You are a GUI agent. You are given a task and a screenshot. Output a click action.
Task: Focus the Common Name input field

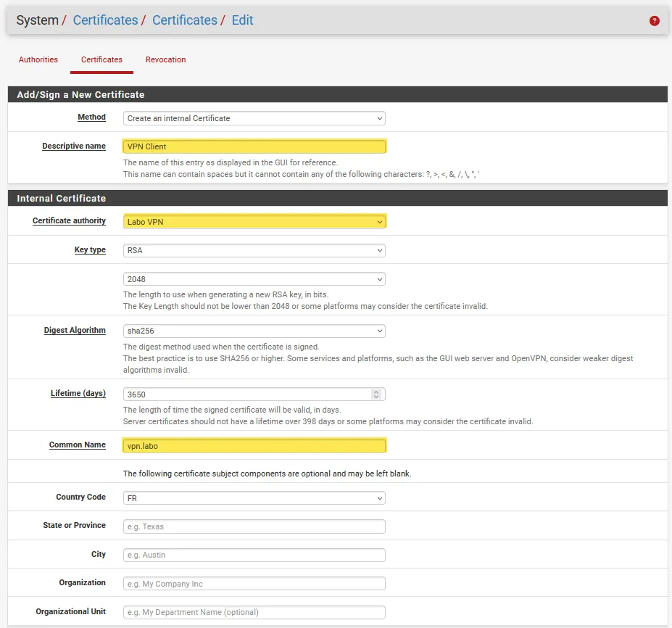[x=254, y=446]
